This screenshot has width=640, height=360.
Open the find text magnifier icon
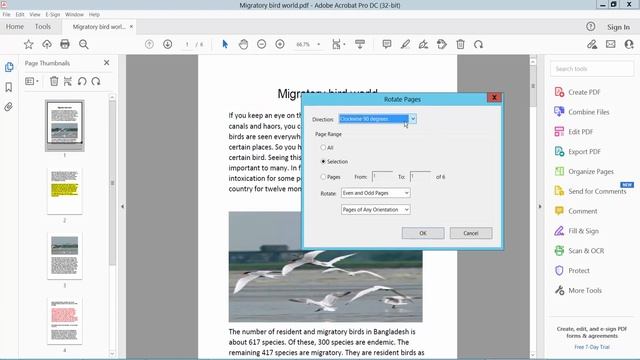(x=84, y=44)
